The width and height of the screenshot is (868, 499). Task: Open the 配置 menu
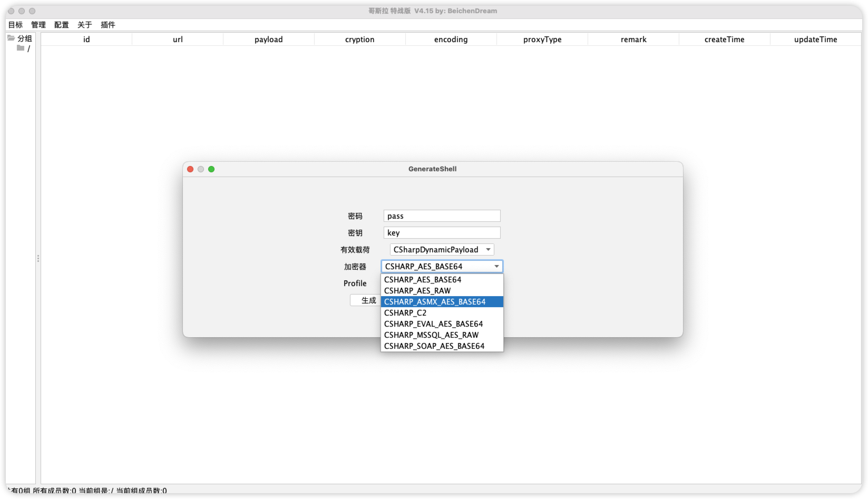coord(62,25)
